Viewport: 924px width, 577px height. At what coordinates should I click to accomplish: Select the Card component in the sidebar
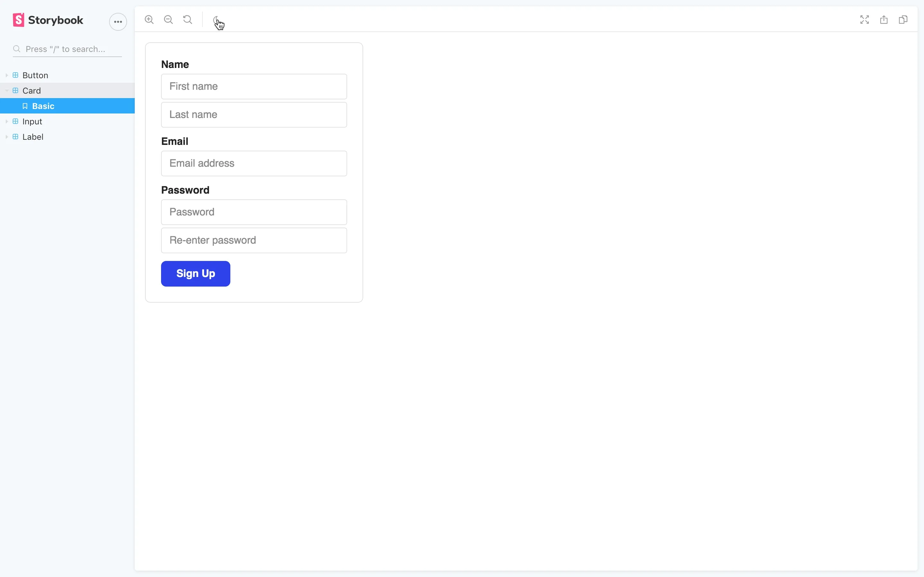32,90
